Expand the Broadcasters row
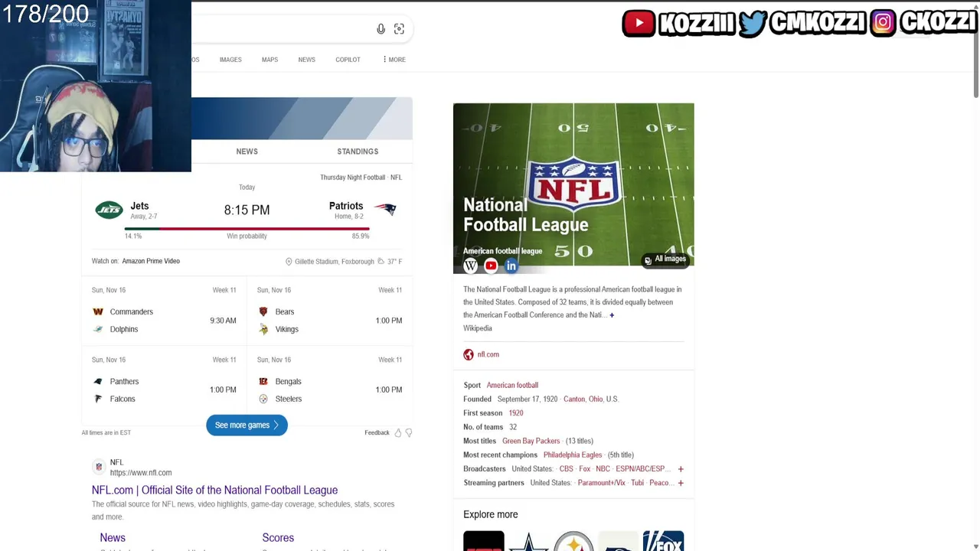 [x=681, y=469]
